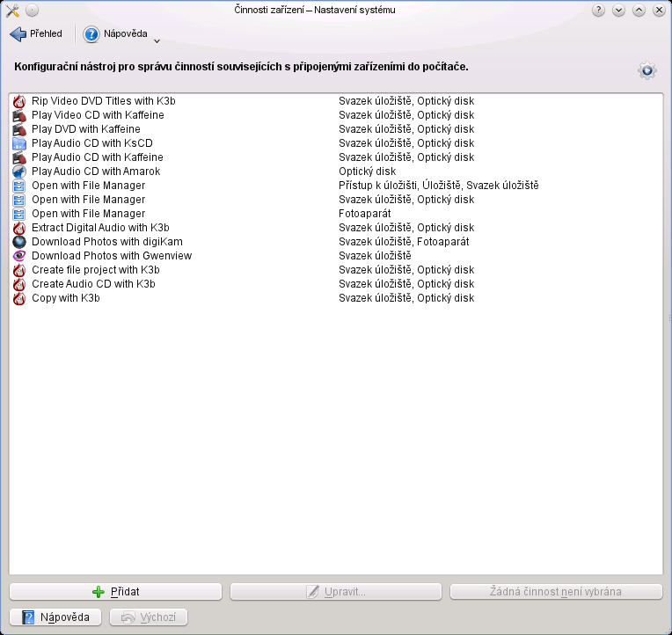Image resolution: width=672 pixels, height=635 pixels.
Task: Click the bottom Nápověda help button
Action: click(x=55, y=617)
